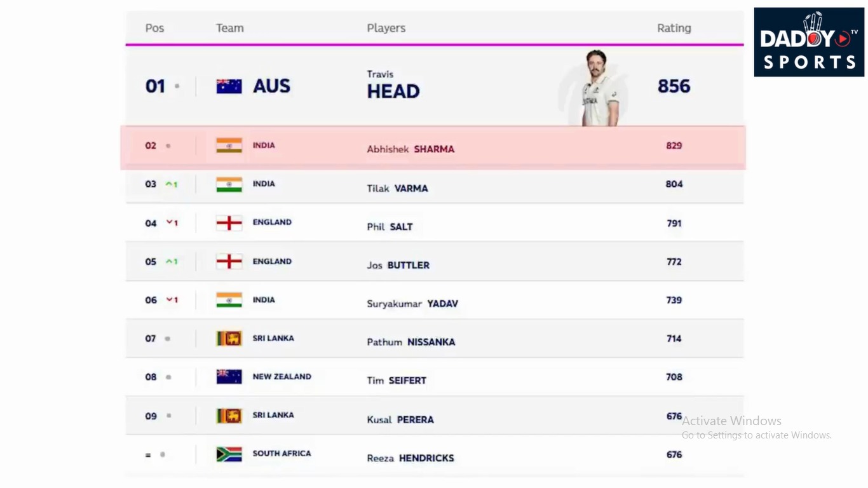
Task: Click the New Zealand flag for Tim Seifert
Action: point(229,377)
